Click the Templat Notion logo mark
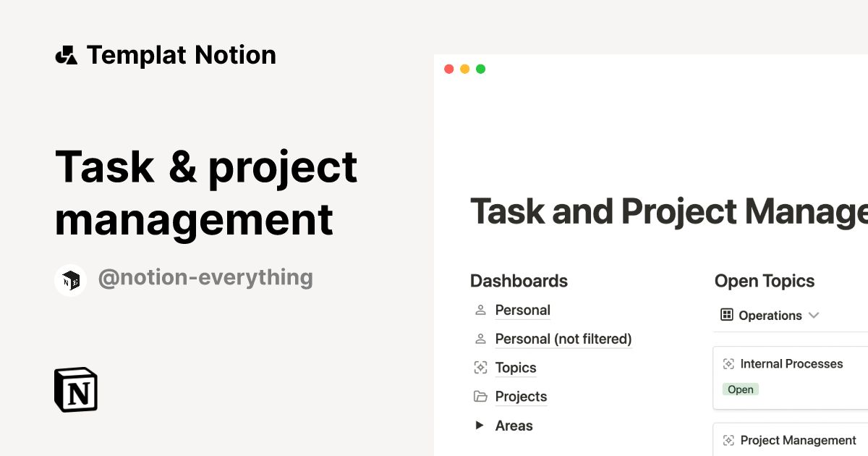Screen dimensions: 868x456 (66, 54)
